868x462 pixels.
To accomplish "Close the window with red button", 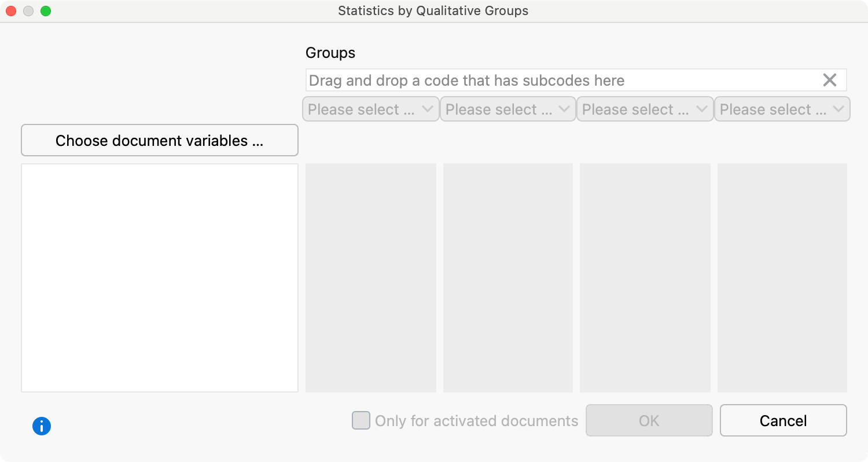I will tap(11, 11).
